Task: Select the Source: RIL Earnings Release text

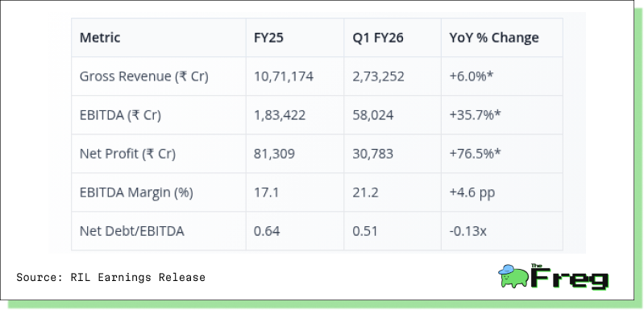Action: [x=110, y=277]
